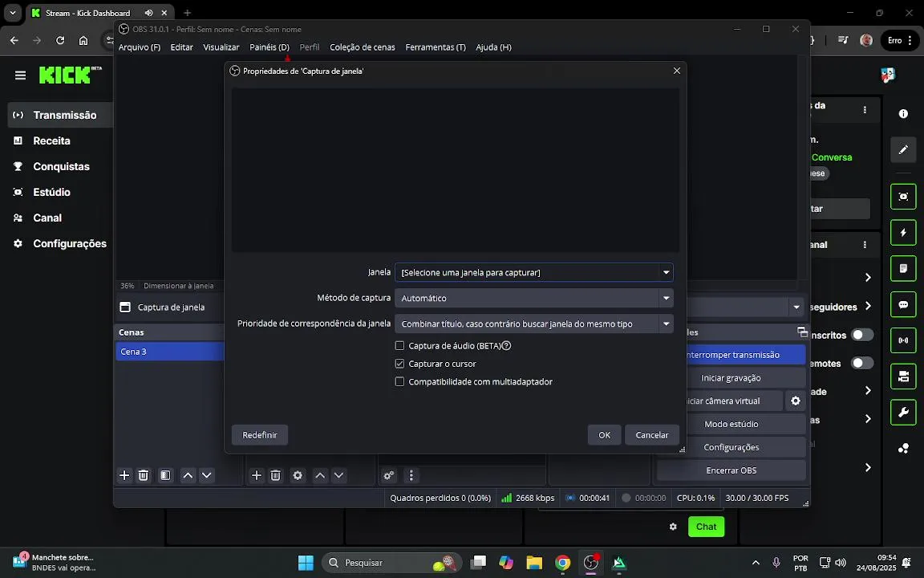Click the wrench icon in Kick sidebar
924x578 pixels.
(x=903, y=413)
